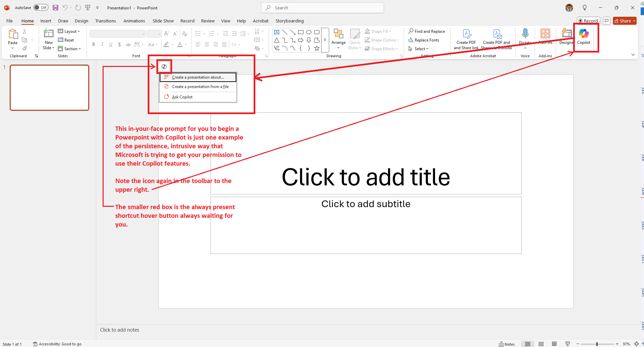
Task: Select the five-point star shape
Action: [317, 48]
